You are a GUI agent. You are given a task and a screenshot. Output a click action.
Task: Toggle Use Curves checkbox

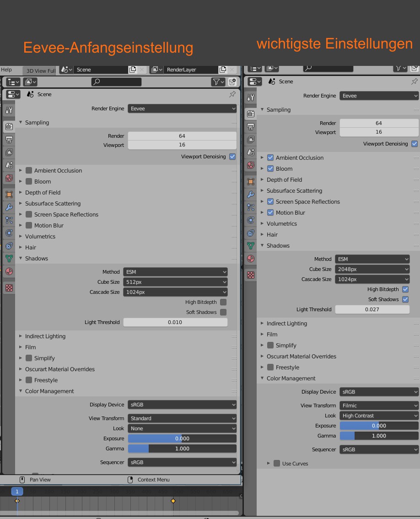(x=277, y=463)
